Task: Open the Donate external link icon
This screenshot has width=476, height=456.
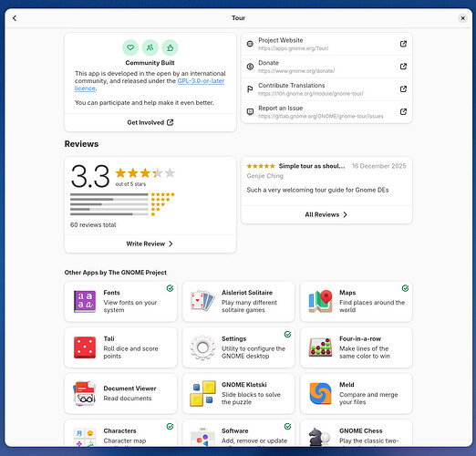Action: [x=403, y=67]
